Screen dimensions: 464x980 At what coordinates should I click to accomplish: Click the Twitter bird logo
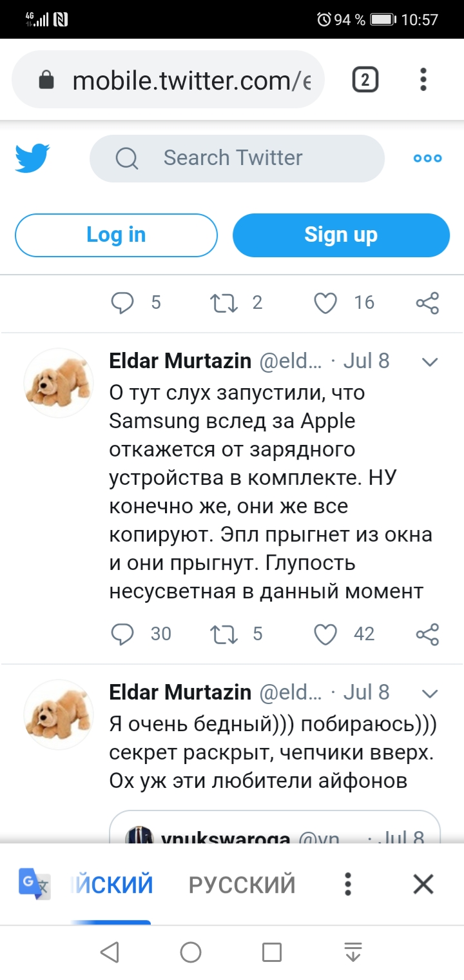click(32, 158)
